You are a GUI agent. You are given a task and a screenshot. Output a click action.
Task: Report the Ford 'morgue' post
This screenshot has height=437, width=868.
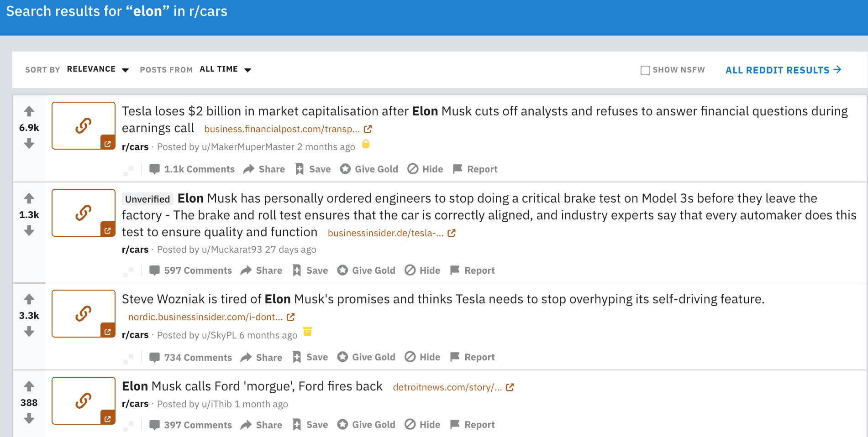[472, 425]
